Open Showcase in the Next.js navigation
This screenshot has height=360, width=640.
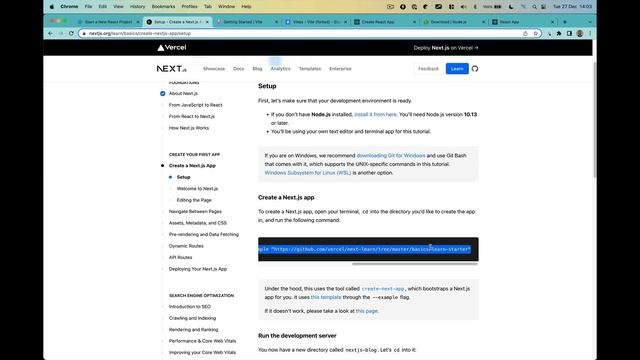(x=214, y=69)
